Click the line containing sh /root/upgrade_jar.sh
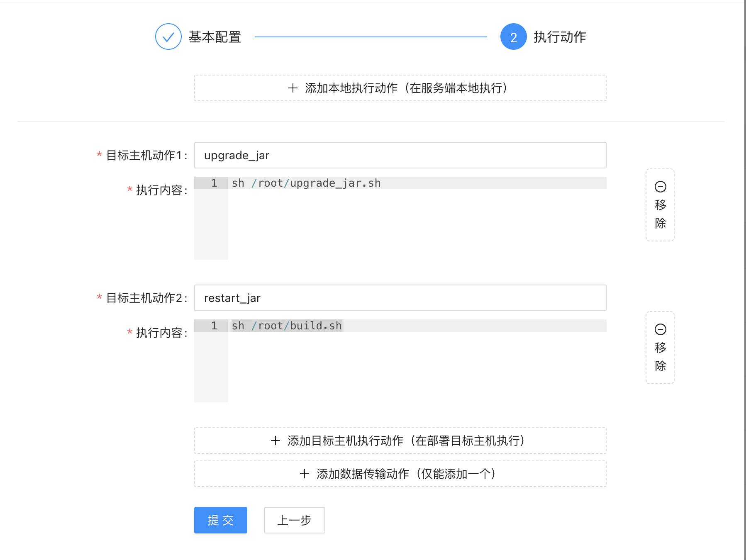 [x=306, y=183]
